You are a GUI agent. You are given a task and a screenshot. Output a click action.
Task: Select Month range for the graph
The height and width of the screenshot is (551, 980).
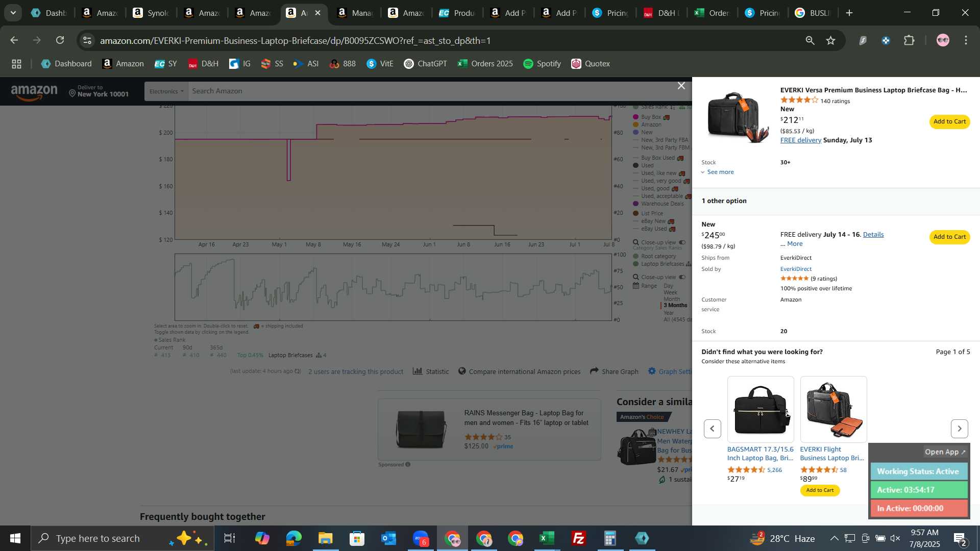point(672,299)
